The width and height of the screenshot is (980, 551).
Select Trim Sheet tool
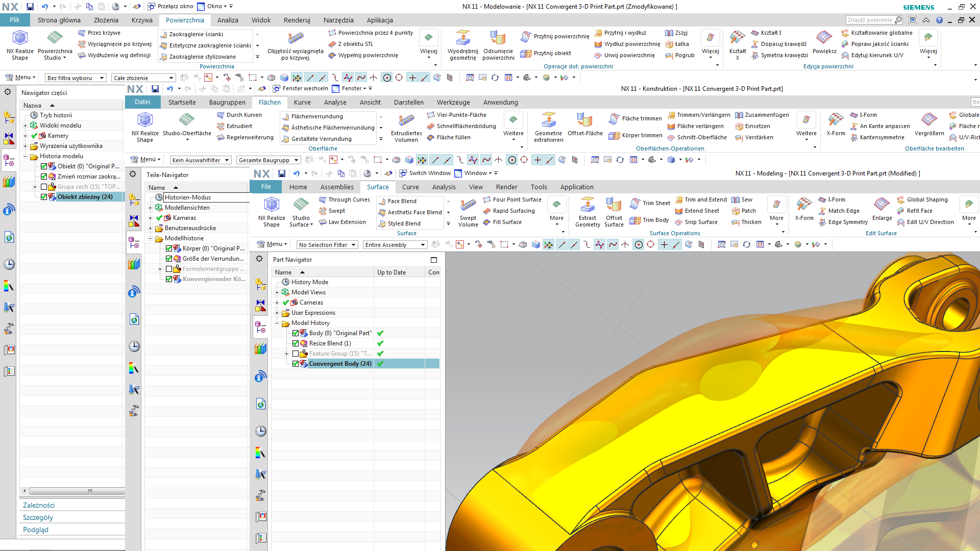tap(650, 203)
